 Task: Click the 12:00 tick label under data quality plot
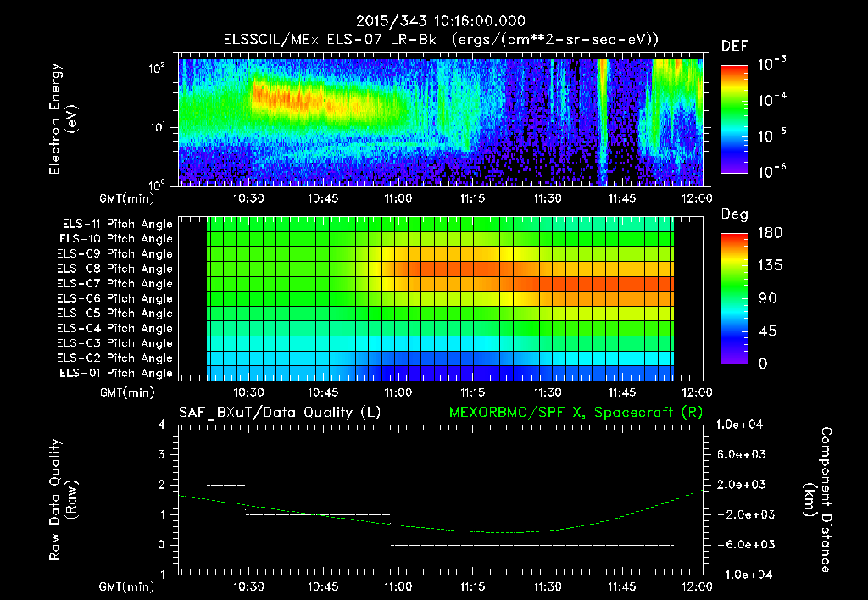click(697, 586)
